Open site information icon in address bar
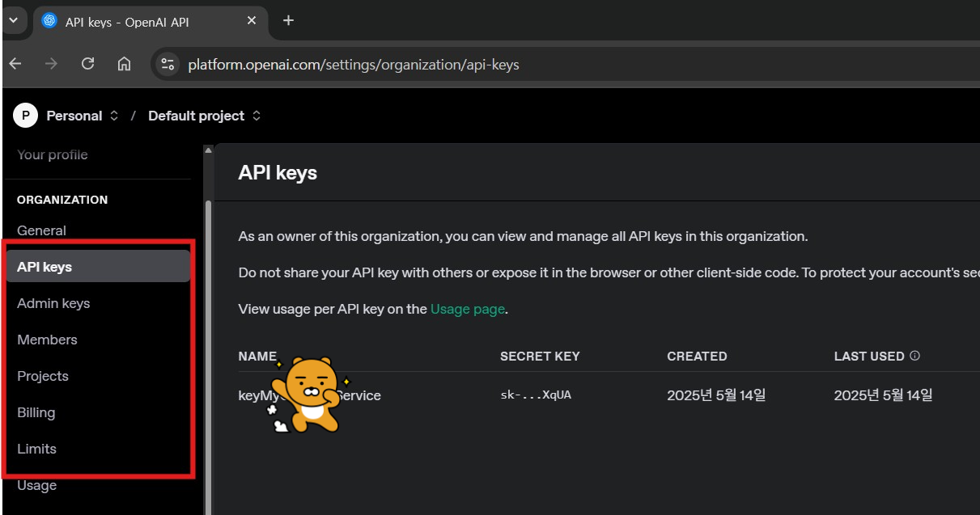This screenshot has width=980, height=515. (x=168, y=64)
